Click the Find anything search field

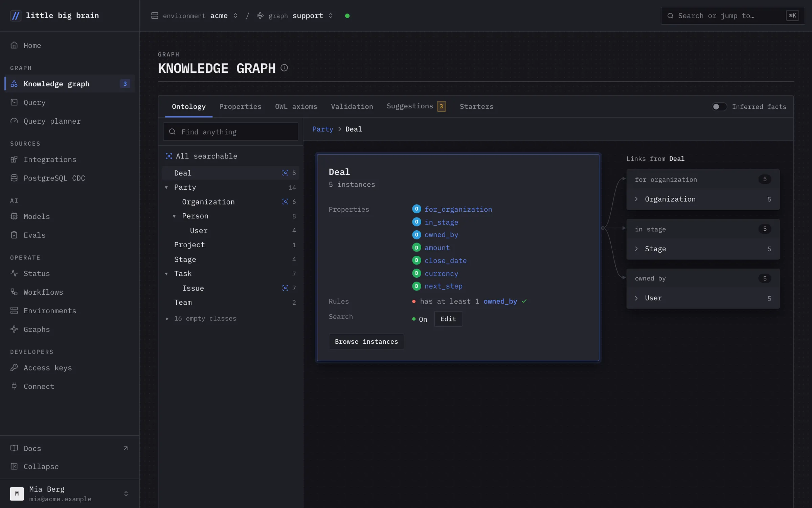pos(230,132)
